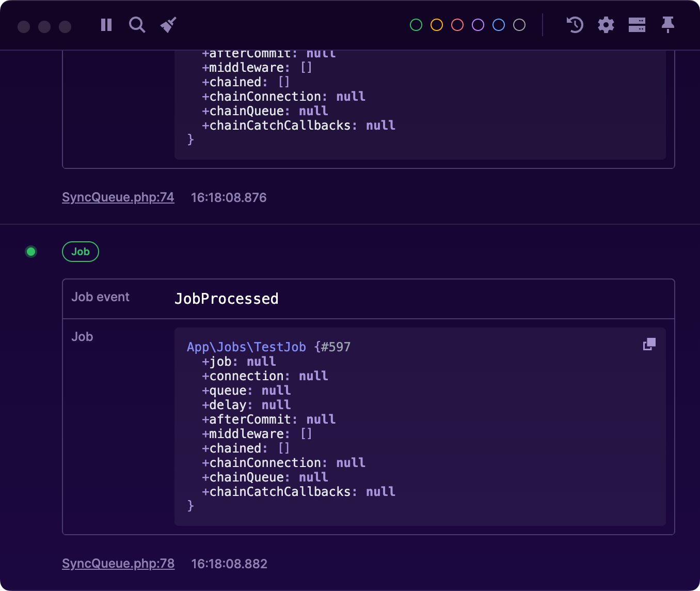Viewport: 700px width, 591px height.
Task: Toggle the red color filter
Action: (x=457, y=24)
